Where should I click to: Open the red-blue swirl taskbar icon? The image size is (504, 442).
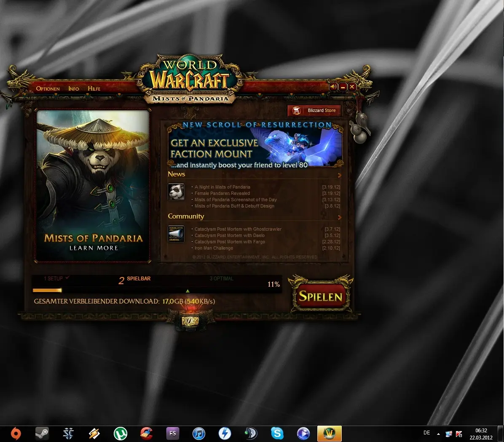click(147, 434)
